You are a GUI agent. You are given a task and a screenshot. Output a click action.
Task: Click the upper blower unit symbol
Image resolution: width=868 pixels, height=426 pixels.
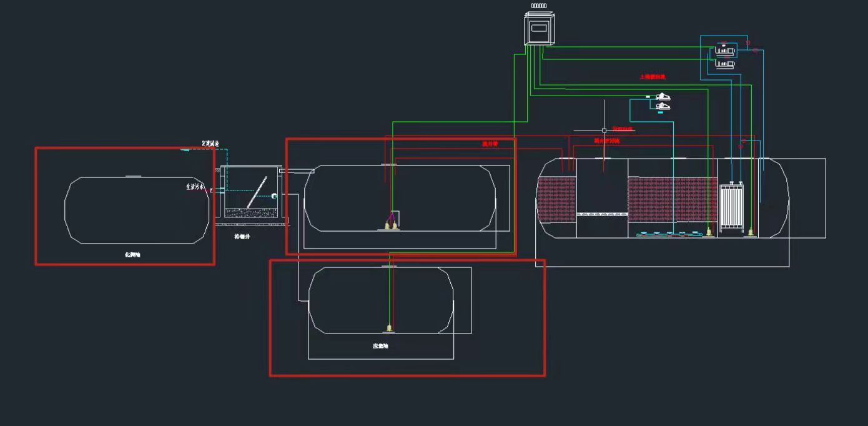pyautogui.click(x=724, y=50)
